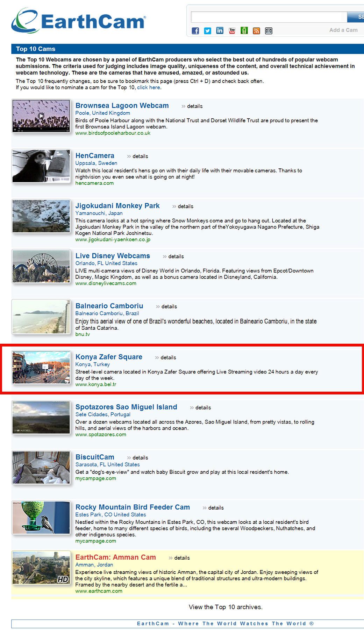Open the EarthCam Facebook page icon
This screenshot has width=364, height=630.
click(195, 31)
